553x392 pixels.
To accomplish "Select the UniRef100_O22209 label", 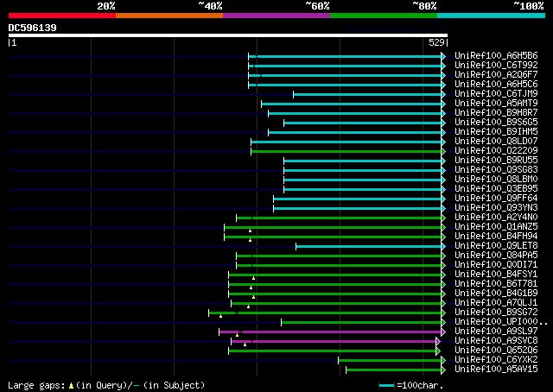I will (x=496, y=151).
